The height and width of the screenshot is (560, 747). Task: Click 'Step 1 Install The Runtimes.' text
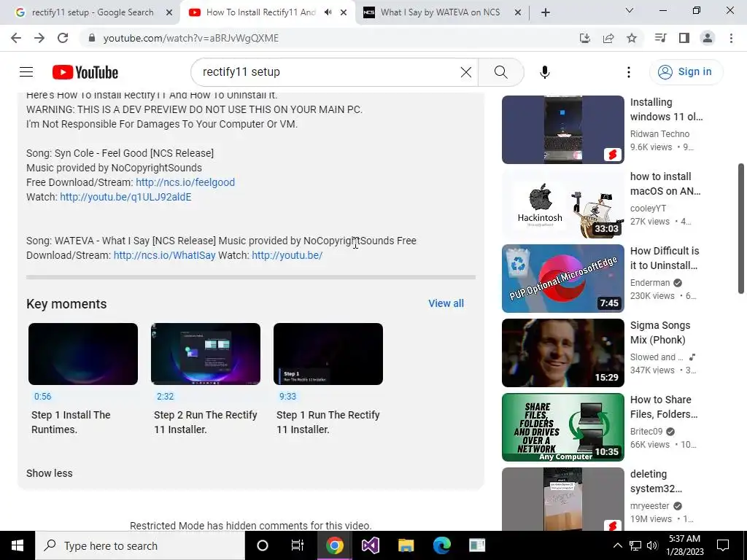coord(71,422)
